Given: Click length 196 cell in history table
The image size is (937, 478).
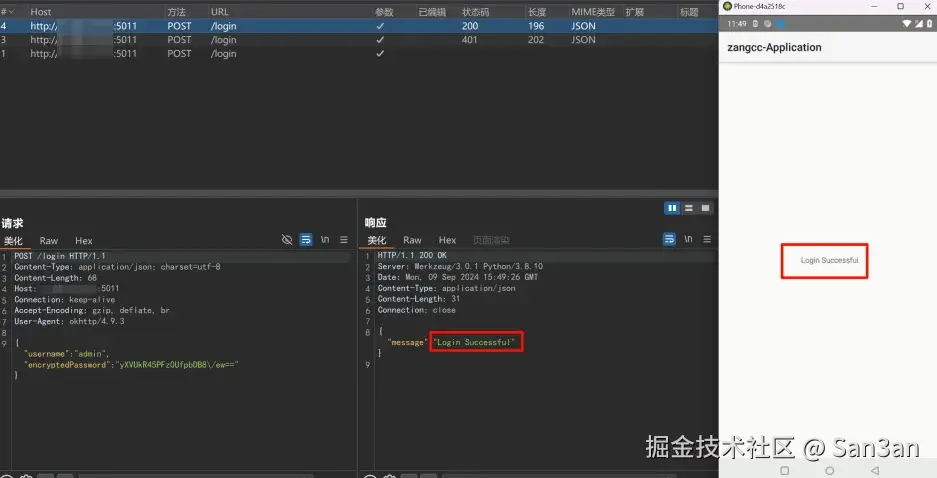Looking at the screenshot, I should [536, 26].
